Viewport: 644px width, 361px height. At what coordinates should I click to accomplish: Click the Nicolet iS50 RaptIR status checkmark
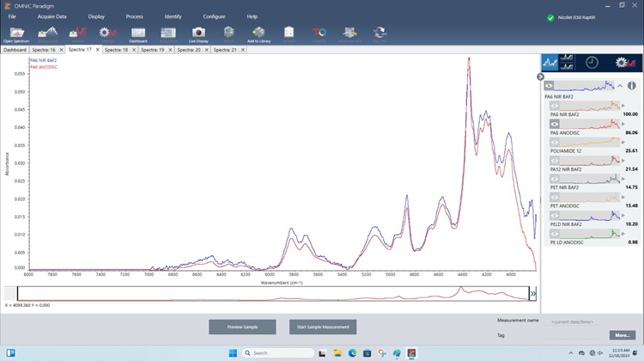[550, 18]
